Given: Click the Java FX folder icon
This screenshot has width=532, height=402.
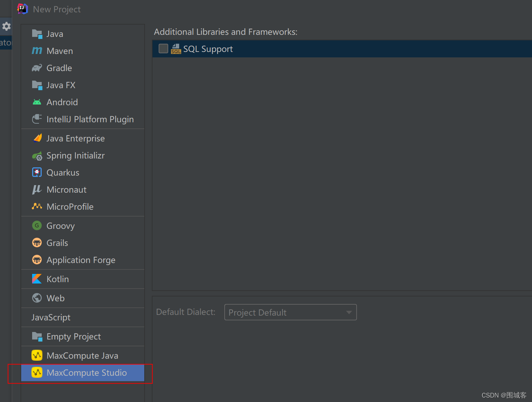Looking at the screenshot, I should click(x=37, y=85).
